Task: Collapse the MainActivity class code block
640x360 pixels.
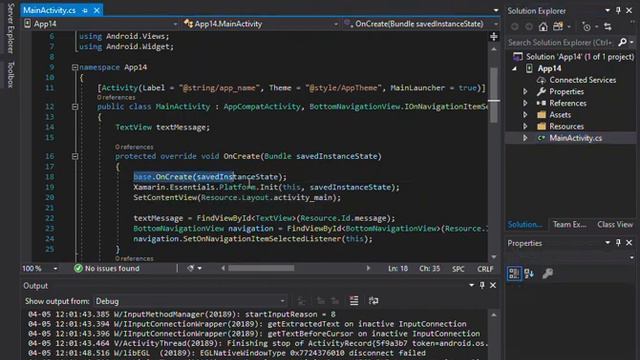Action: pos(75,107)
